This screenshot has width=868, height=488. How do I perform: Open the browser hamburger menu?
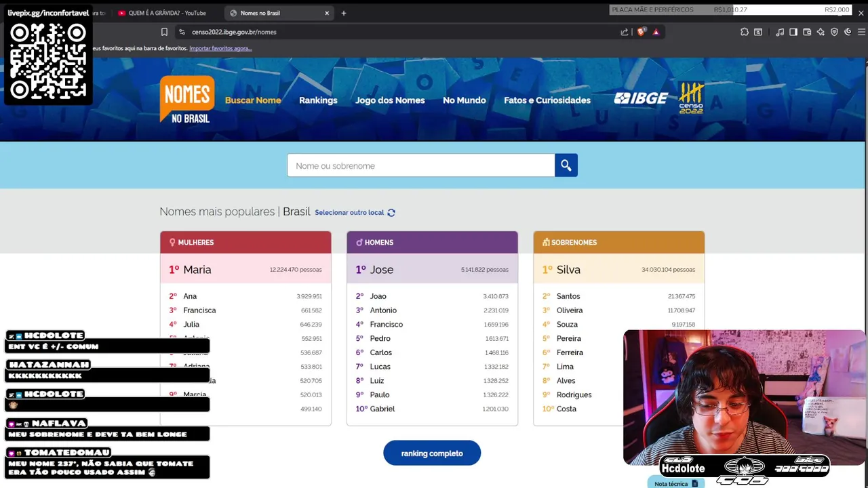click(861, 32)
